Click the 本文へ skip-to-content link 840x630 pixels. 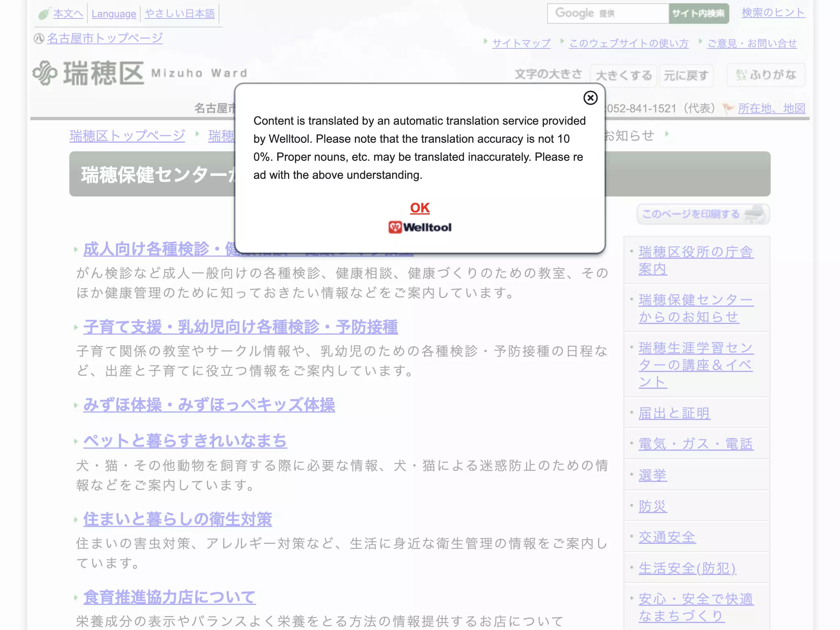click(68, 14)
